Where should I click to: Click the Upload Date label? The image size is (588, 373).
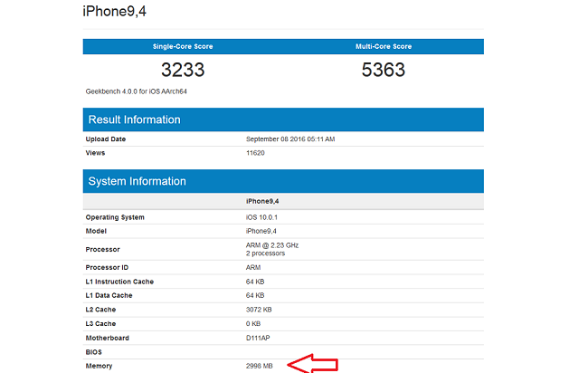(x=106, y=139)
